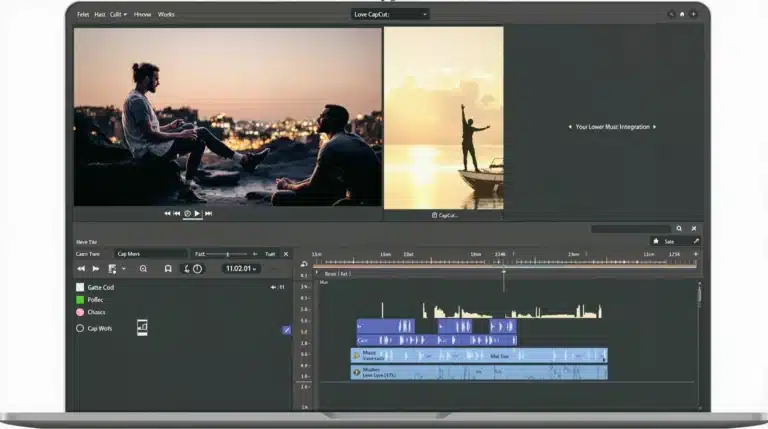Click the magnifier search icon
Screen dimensions: 768x429
pyautogui.click(x=679, y=228)
